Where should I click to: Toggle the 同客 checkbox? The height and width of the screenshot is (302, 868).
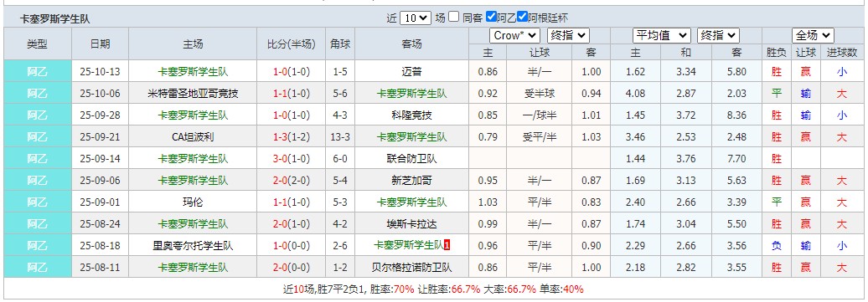(453, 17)
